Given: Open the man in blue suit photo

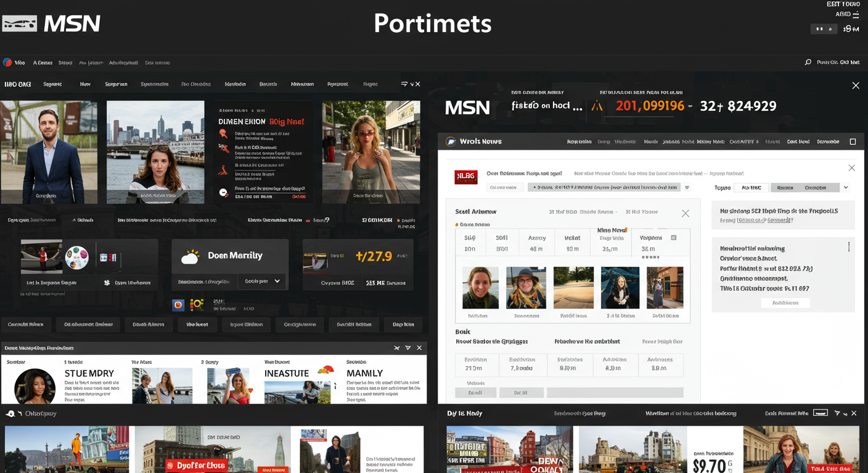Looking at the screenshot, I should pos(49,152).
